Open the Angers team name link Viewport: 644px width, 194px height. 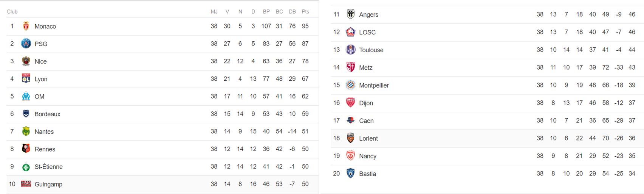[368, 14]
